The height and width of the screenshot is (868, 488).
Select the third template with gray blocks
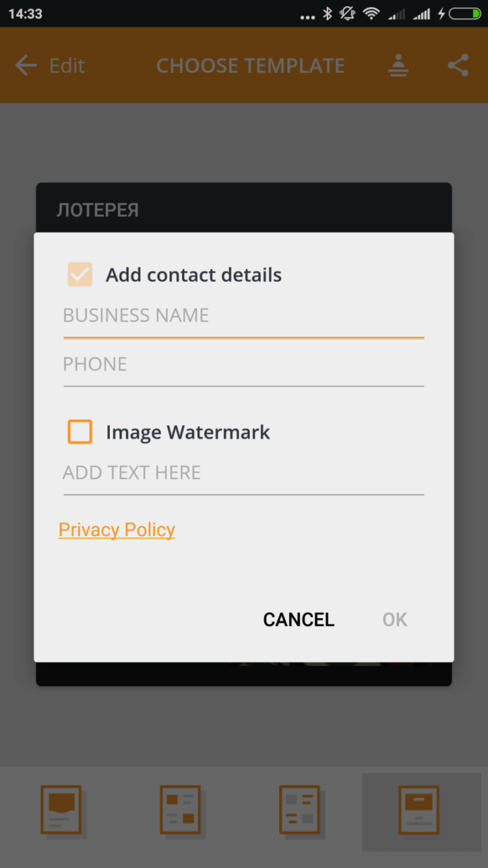[x=300, y=809]
